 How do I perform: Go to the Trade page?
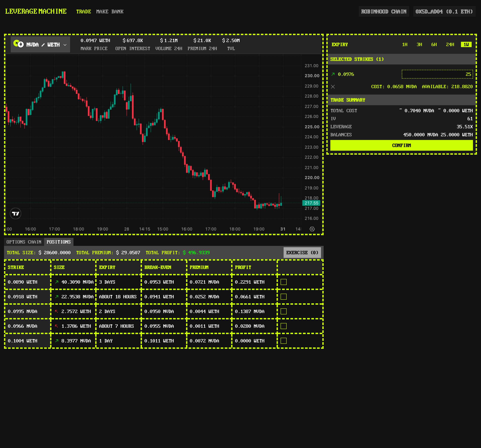tap(84, 12)
